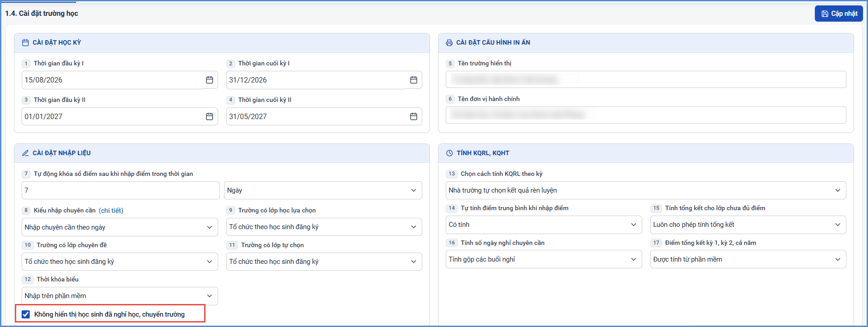This screenshot has width=868, height=327.
Task: Expand the Tính số ngày nghỉ chuyên cần dropdown
Action: click(x=544, y=259)
